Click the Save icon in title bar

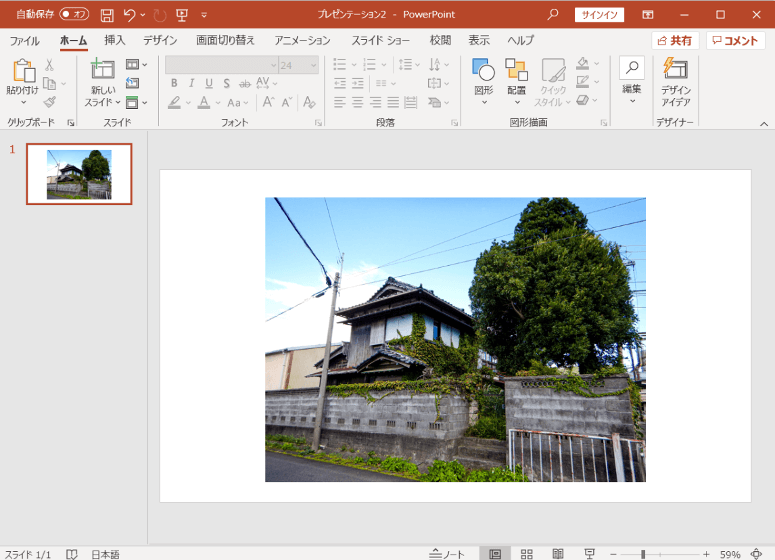pyautogui.click(x=107, y=15)
